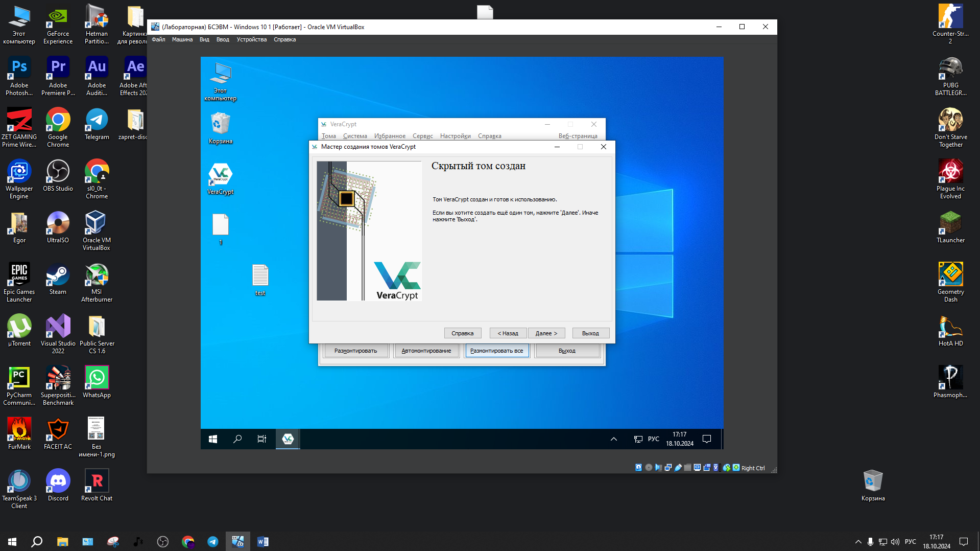
Task: Select the host desktop 'Корзина' recycle bin
Action: 873,486
